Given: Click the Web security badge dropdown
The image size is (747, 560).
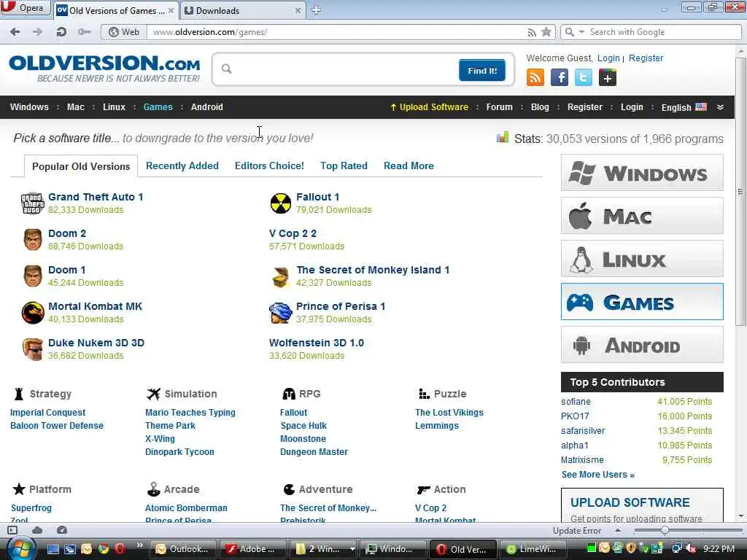Looking at the screenshot, I should click(x=124, y=32).
